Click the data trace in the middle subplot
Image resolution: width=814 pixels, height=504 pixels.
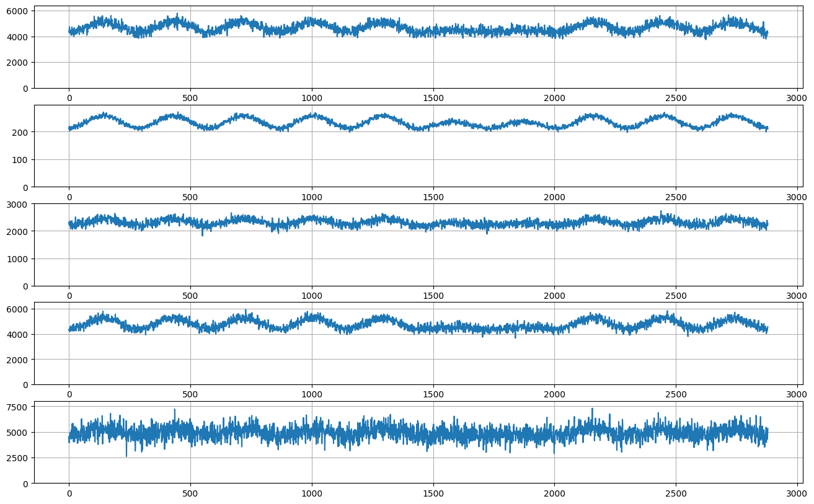[x=372, y=223]
